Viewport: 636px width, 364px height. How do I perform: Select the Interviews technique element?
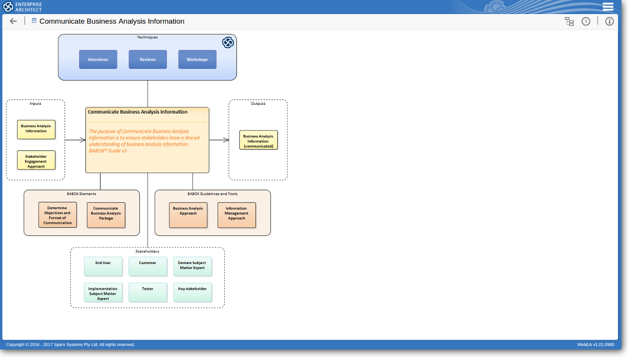[x=98, y=59]
